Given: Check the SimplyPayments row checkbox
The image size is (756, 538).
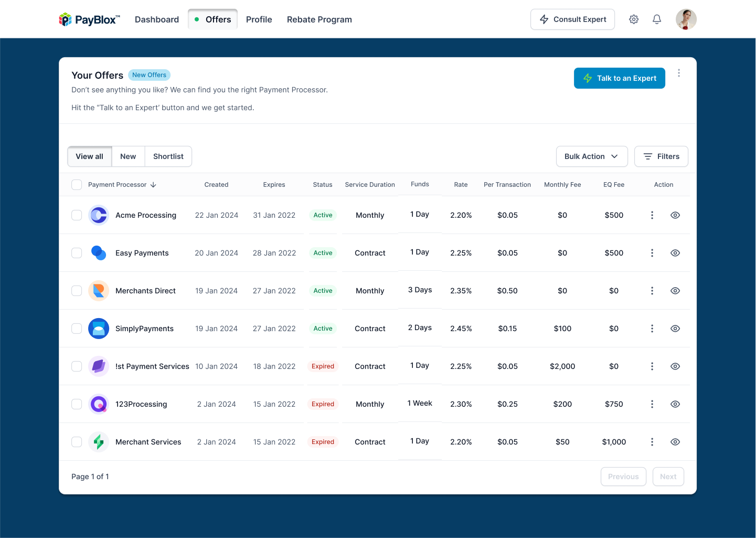Looking at the screenshot, I should (x=77, y=329).
